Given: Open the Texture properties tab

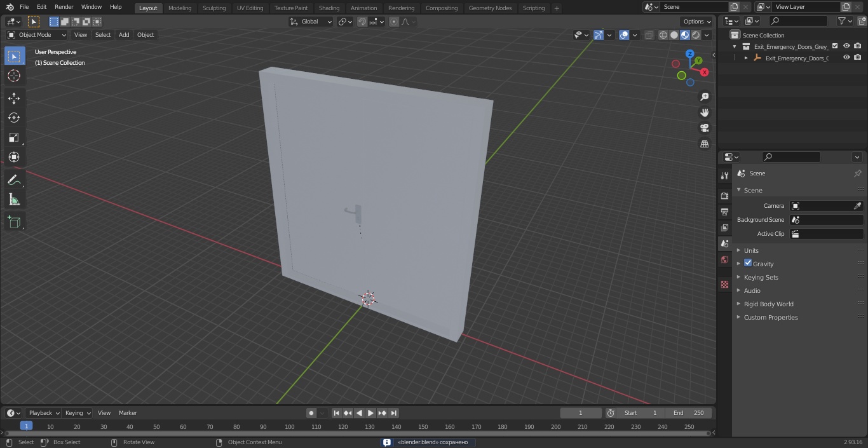Looking at the screenshot, I should pyautogui.click(x=724, y=284).
